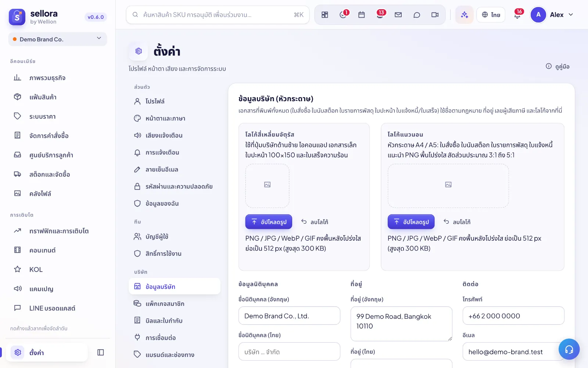Image resolution: width=588 pixels, height=368 pixels.
Task: Expand the Demo Brand Co. company selector
Action: tap(58, 39)
